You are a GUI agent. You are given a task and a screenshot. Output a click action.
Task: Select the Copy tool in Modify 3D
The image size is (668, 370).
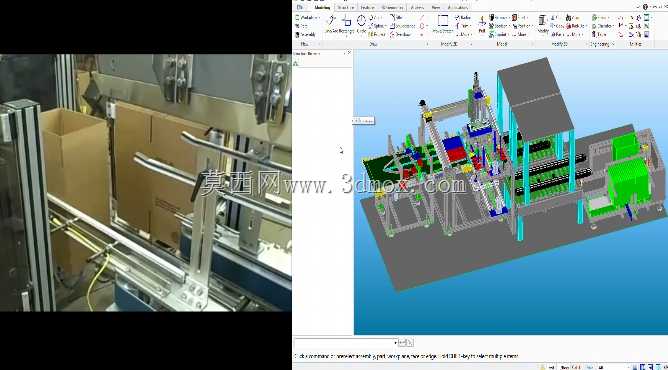(x=557, y=26)
